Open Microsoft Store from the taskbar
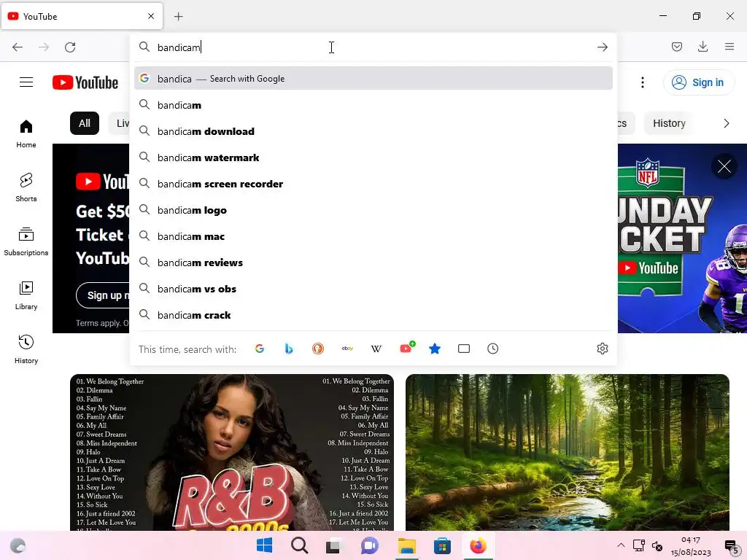Image resolution: width=747 pixels, height=560 pixels. (x=442, y=545)
